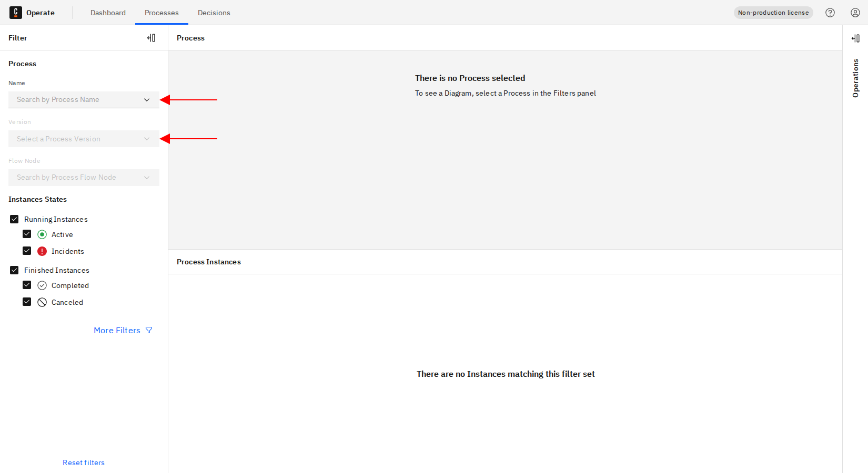Click the green Active state icon

42,234
